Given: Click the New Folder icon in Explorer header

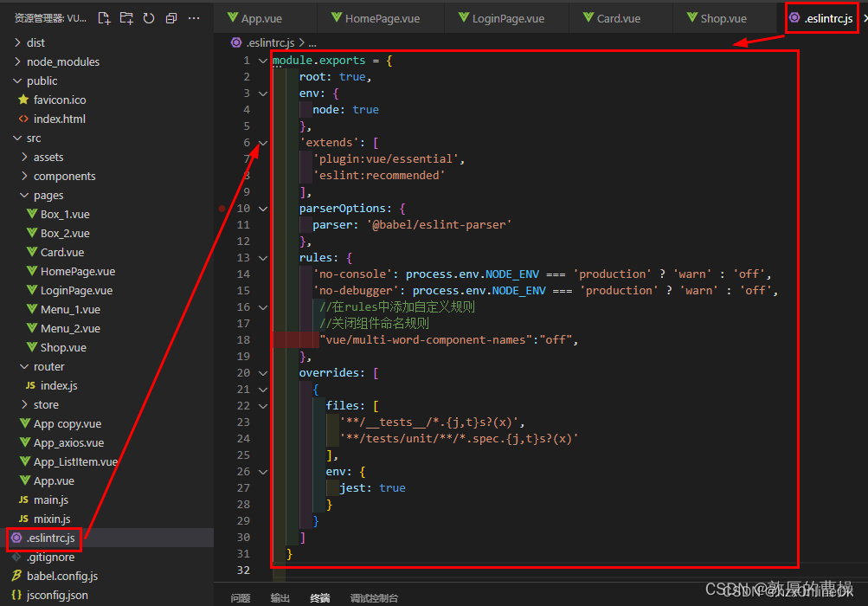Looking at the screenshot, I should point(125,17).
